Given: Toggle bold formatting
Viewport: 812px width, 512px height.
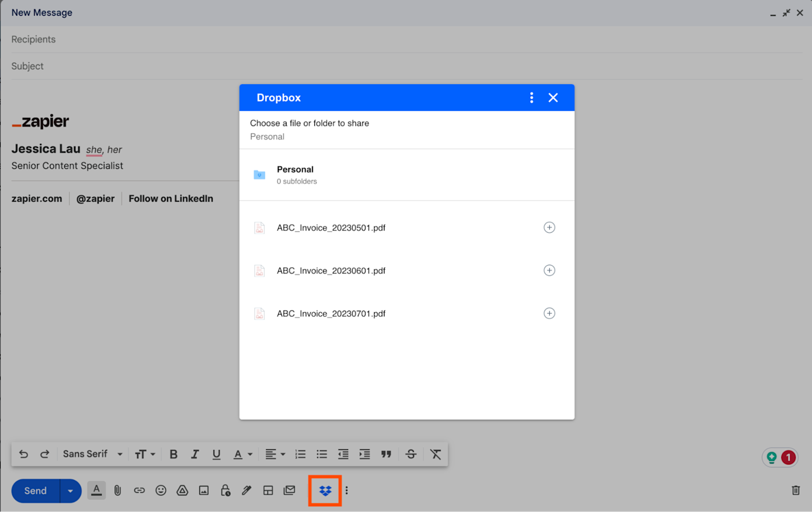Looking at the screenshot, I should tap(173, 454).
